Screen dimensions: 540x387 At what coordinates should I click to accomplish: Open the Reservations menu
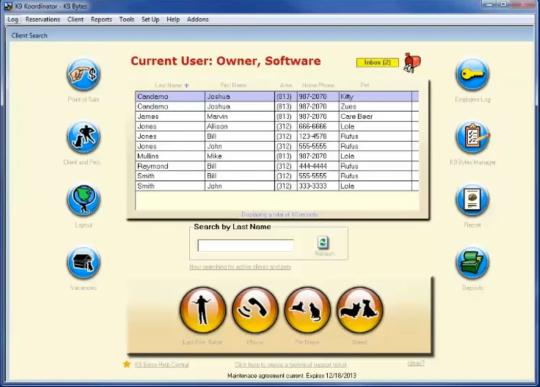coord(43,19)
